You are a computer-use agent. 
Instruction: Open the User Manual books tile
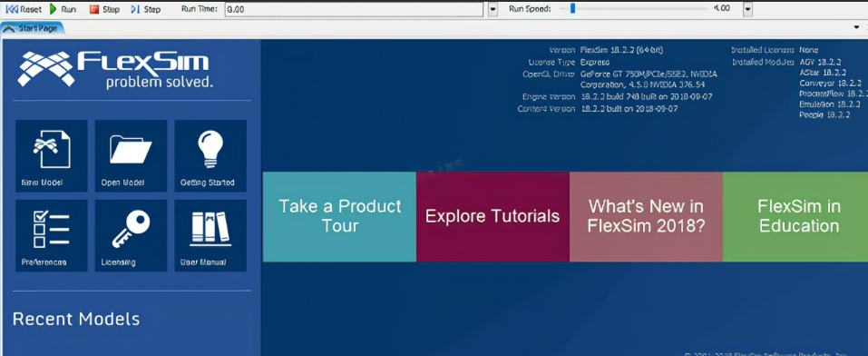point(210,236)
